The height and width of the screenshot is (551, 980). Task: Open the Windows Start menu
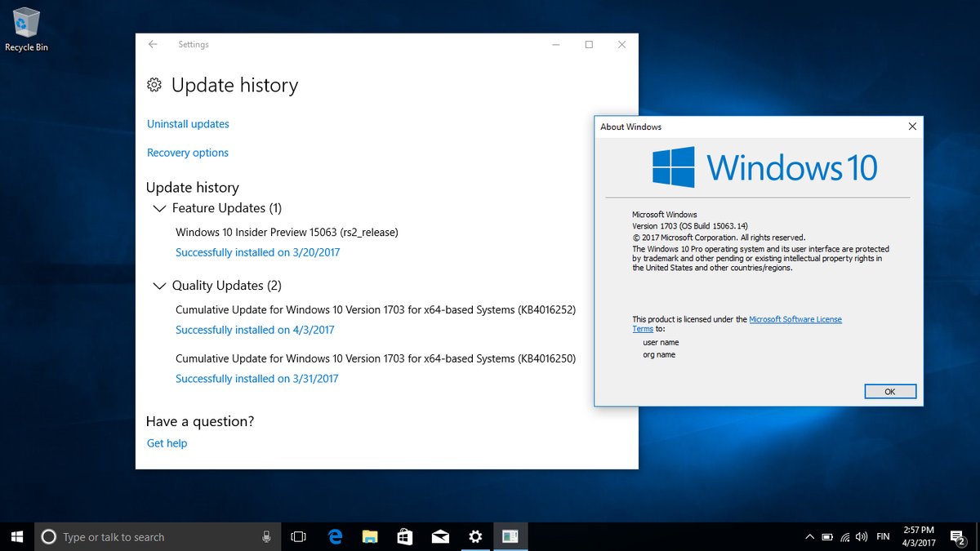click(17, 536)
